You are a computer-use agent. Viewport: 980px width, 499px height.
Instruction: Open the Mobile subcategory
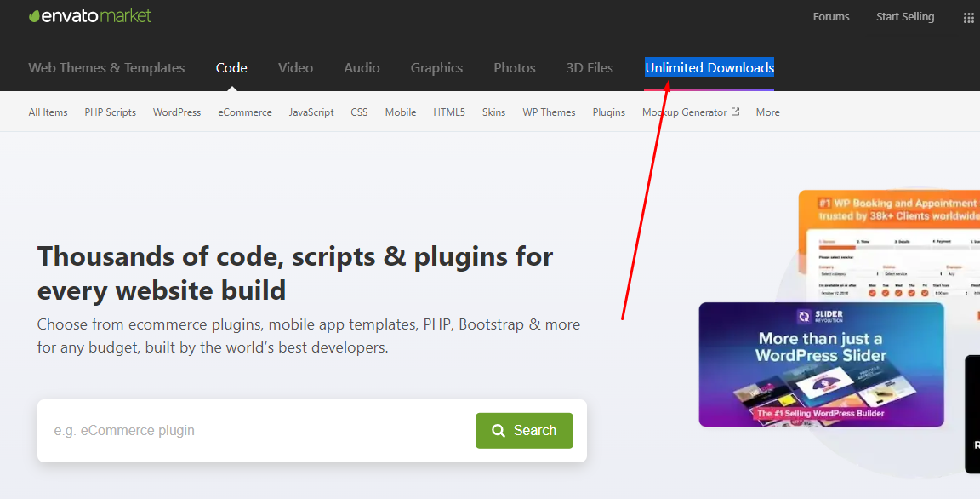(401, 112)
